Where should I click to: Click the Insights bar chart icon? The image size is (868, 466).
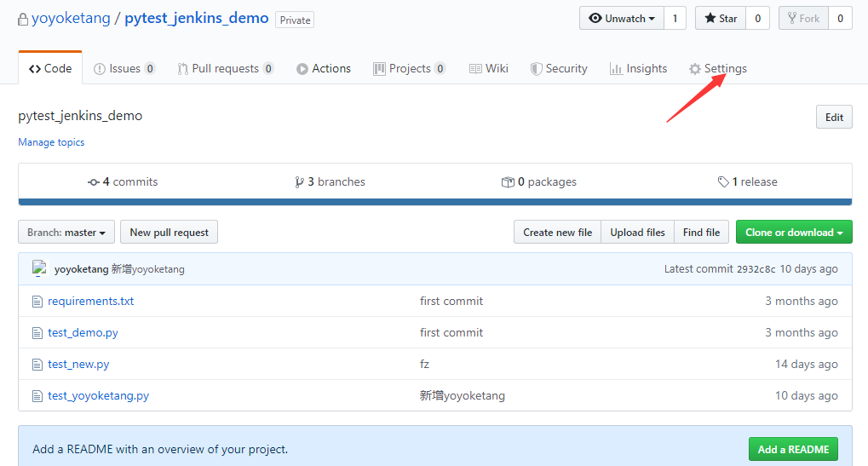tap(616, 69)
